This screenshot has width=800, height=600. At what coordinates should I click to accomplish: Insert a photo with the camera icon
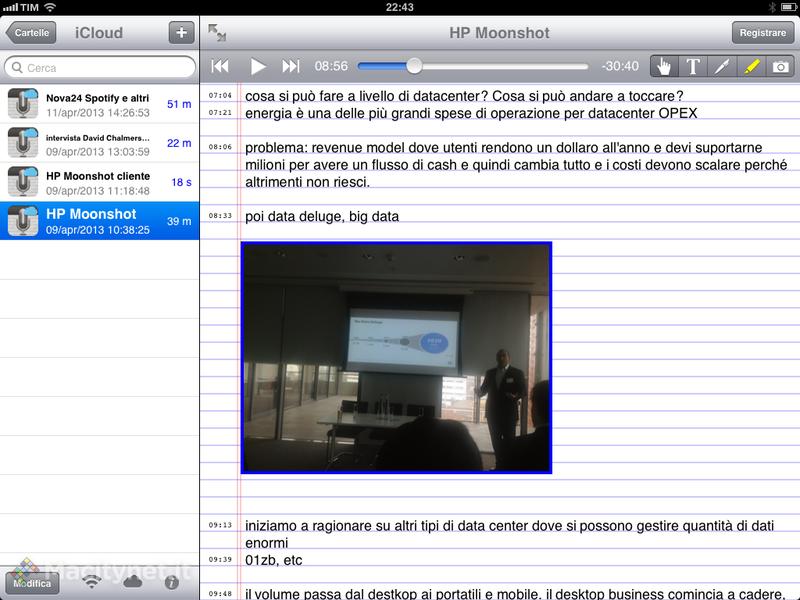780,66
